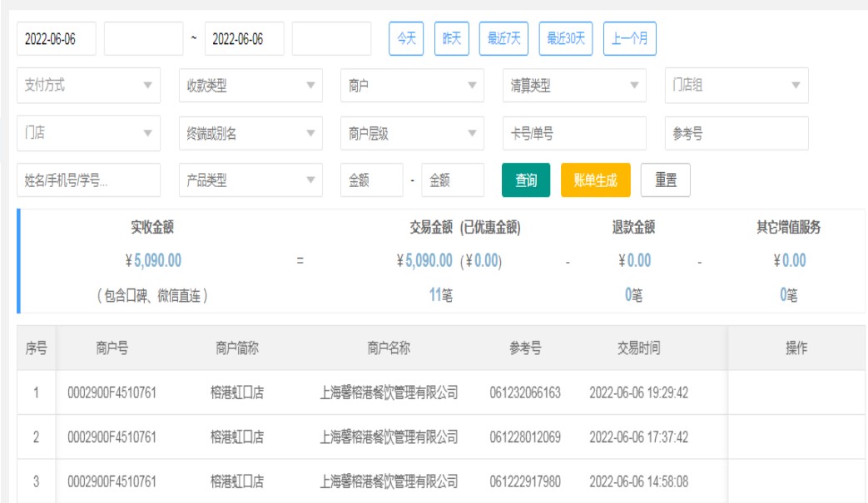Click the 重置 reset button
The height and width of the screenshot is (503, 868).
point(665,180)
